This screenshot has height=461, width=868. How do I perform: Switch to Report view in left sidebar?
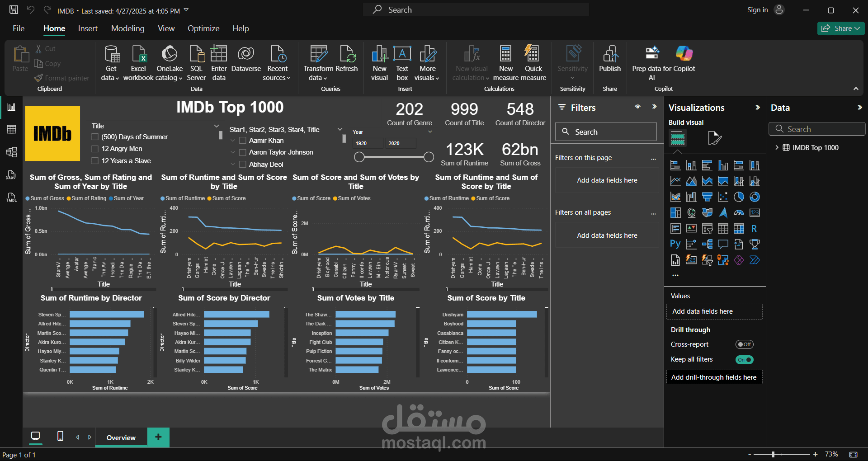pyautogui.click(x=12, y=107)
